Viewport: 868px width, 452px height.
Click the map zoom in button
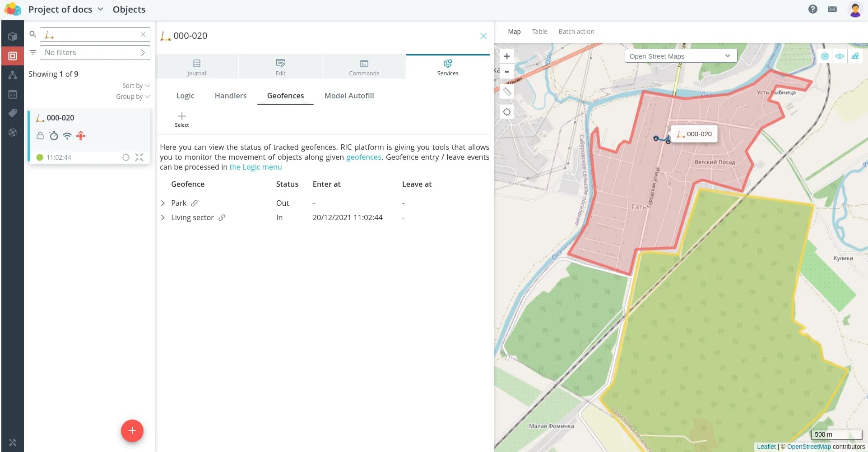507,56
